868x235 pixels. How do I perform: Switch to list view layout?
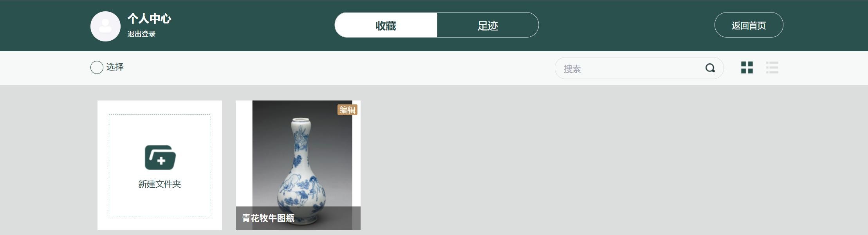(x=772, y=67)
